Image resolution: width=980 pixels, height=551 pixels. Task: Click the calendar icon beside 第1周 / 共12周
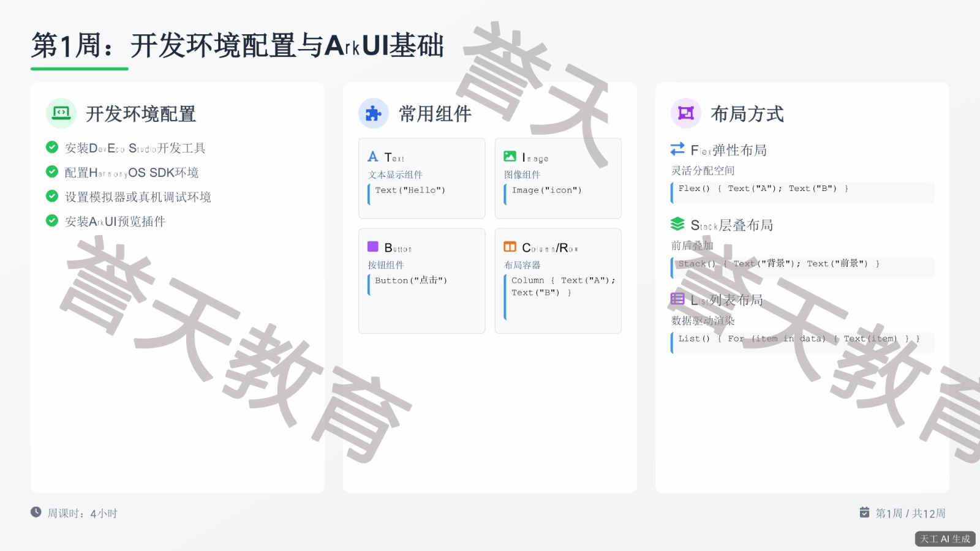(x=864, y=512)
